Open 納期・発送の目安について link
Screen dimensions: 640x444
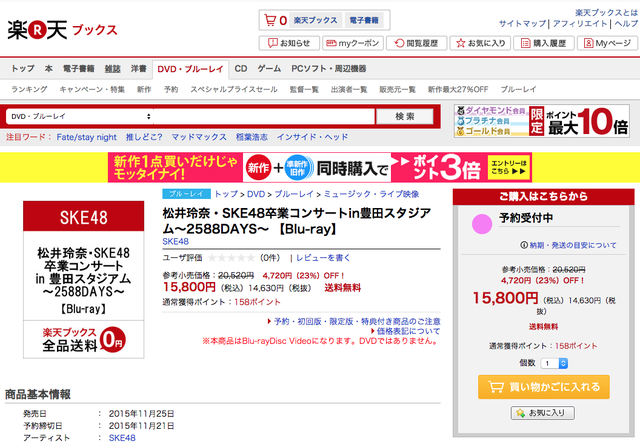[x=573, y=245]
